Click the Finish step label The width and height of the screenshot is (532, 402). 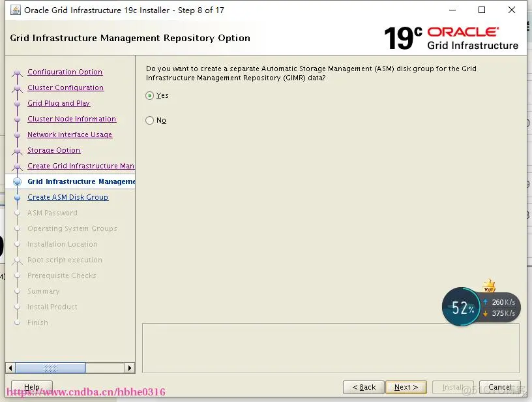coord(38,322)
